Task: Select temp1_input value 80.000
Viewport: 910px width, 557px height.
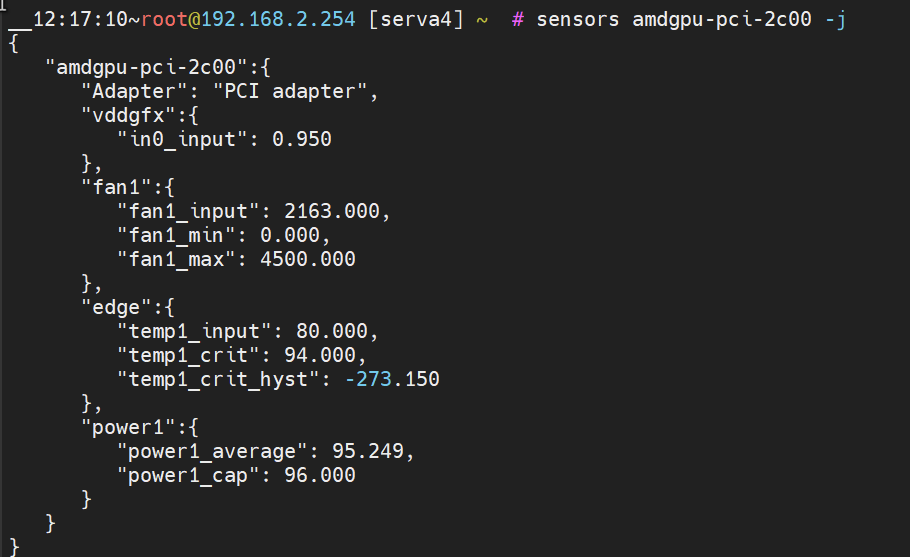Action: [x=331, y=331]
